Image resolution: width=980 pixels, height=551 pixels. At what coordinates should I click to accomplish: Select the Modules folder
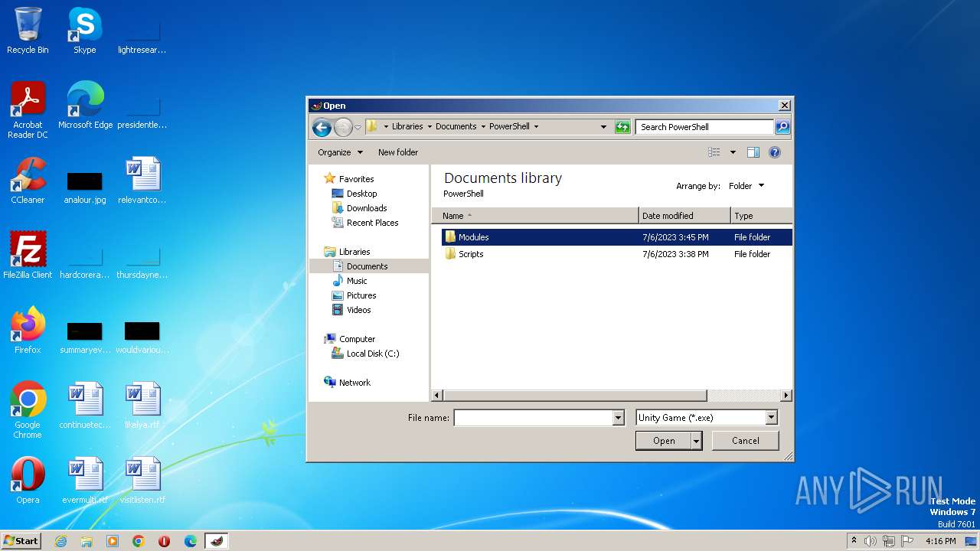616,237
